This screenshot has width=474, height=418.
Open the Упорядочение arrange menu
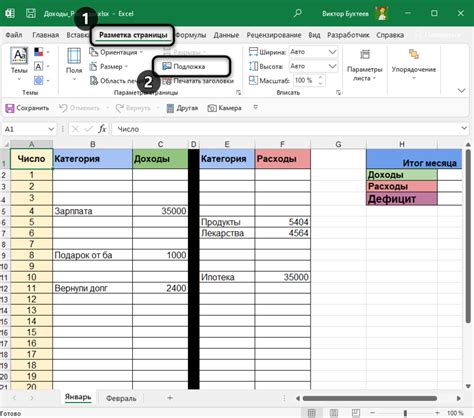click(414, 64)
